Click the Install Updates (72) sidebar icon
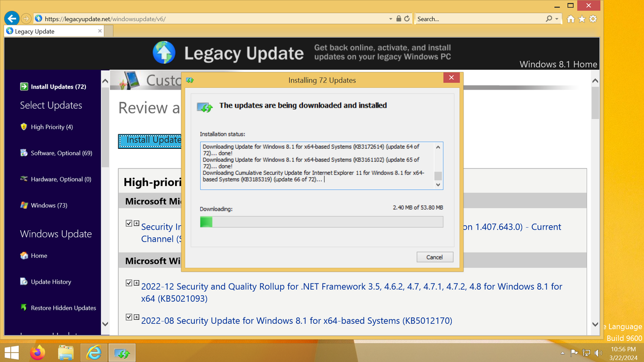644x362 pixels. [x=24, y=86]
